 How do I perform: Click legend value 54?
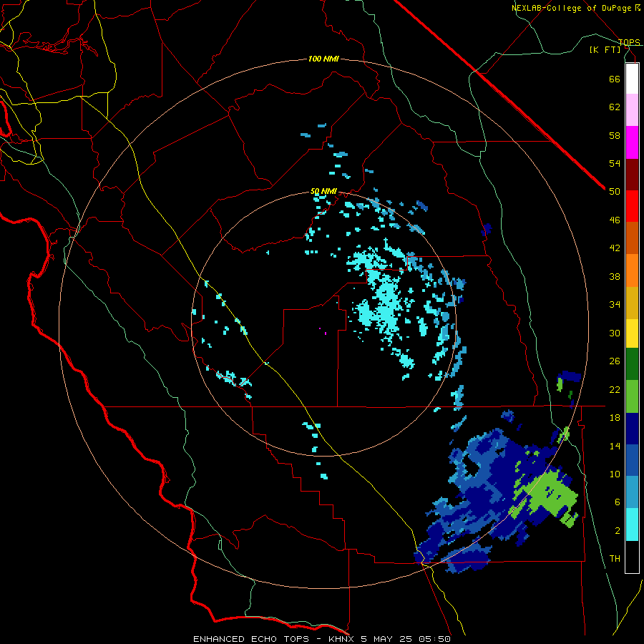click(x=615, y=163)
